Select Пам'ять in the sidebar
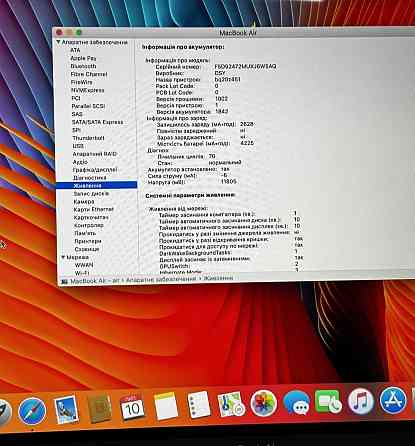The image size is (415, 446). click(85, 233)
